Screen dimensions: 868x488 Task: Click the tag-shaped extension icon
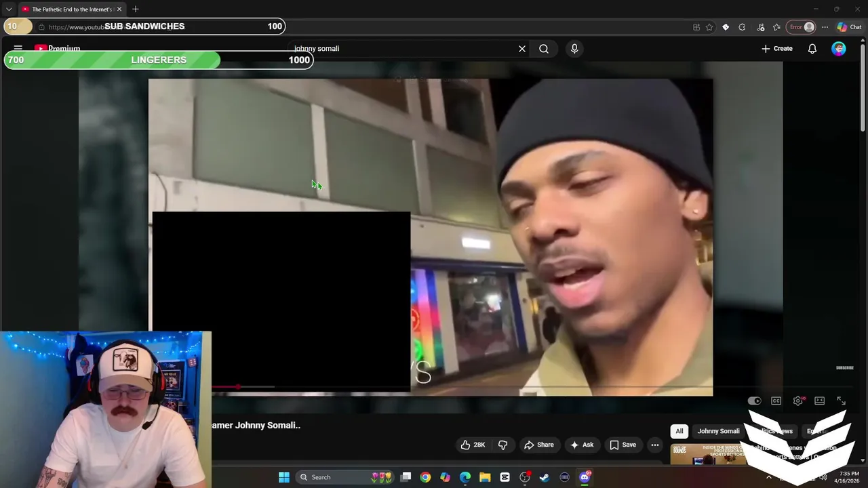pyautogui.click(x=726, y=27)
